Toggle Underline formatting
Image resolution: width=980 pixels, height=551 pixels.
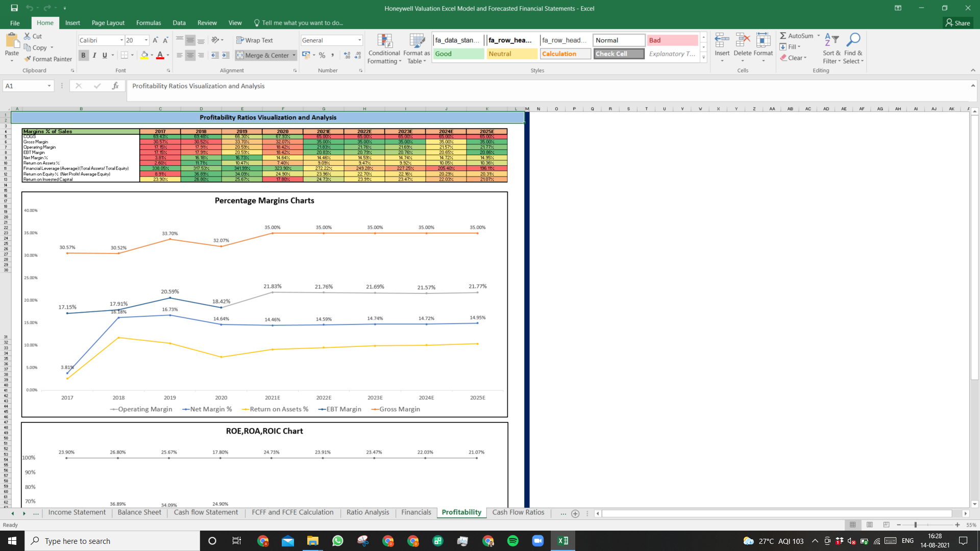105,55
